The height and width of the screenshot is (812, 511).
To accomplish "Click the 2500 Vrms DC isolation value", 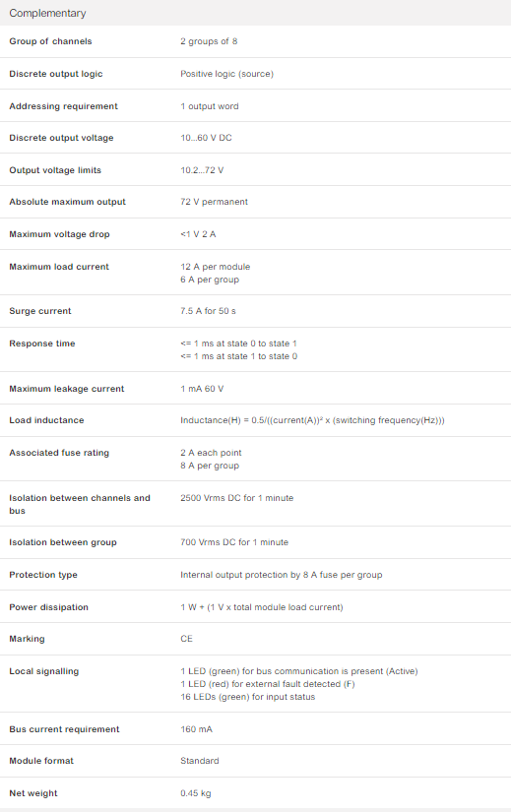I will click(236, 498).
